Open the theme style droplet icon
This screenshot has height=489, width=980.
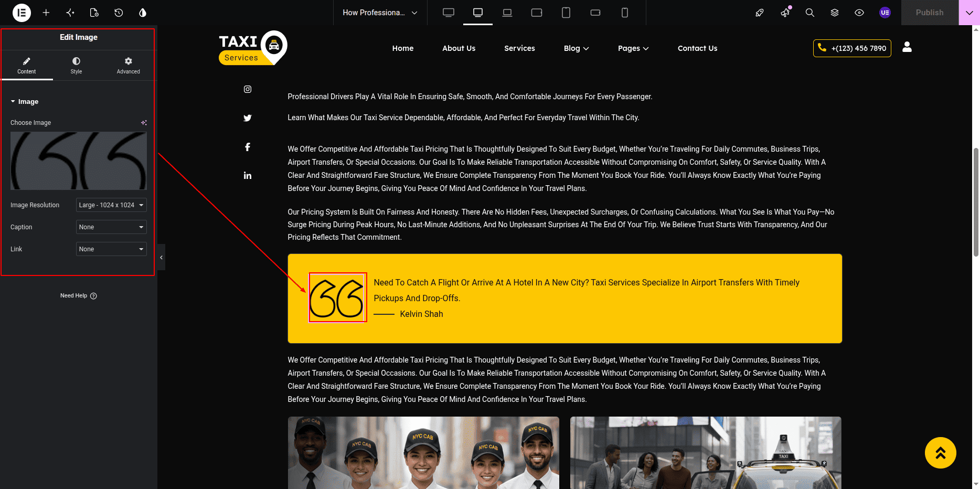(143, 13)
